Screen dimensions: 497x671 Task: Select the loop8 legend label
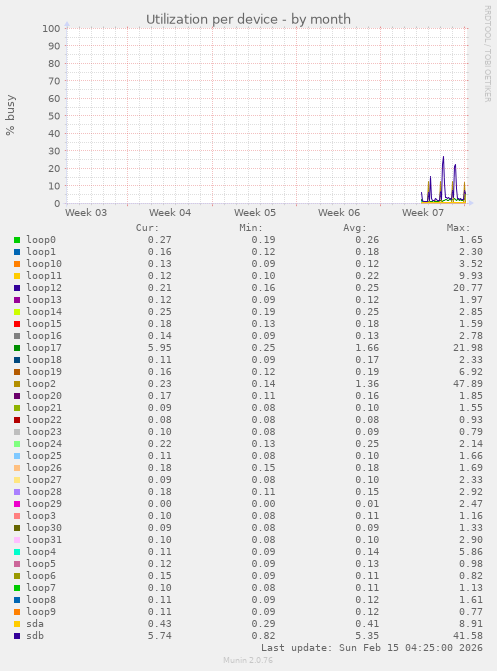[x=41, y=600]
